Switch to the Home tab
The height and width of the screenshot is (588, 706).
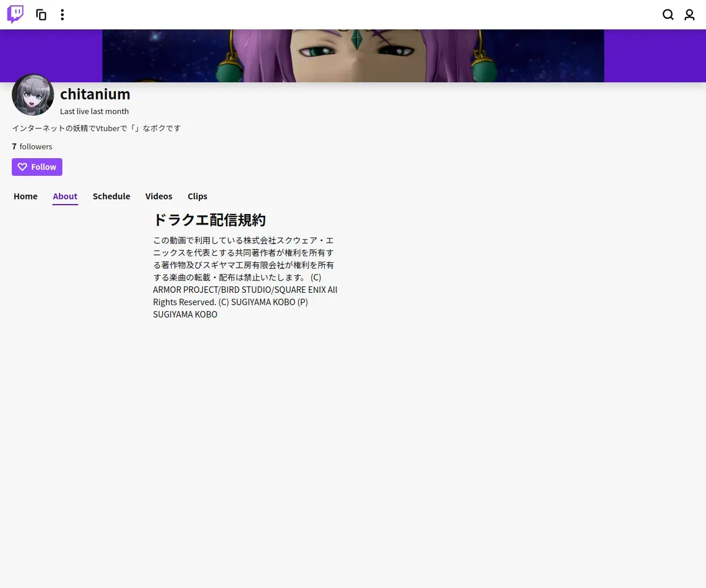(25, 196)
